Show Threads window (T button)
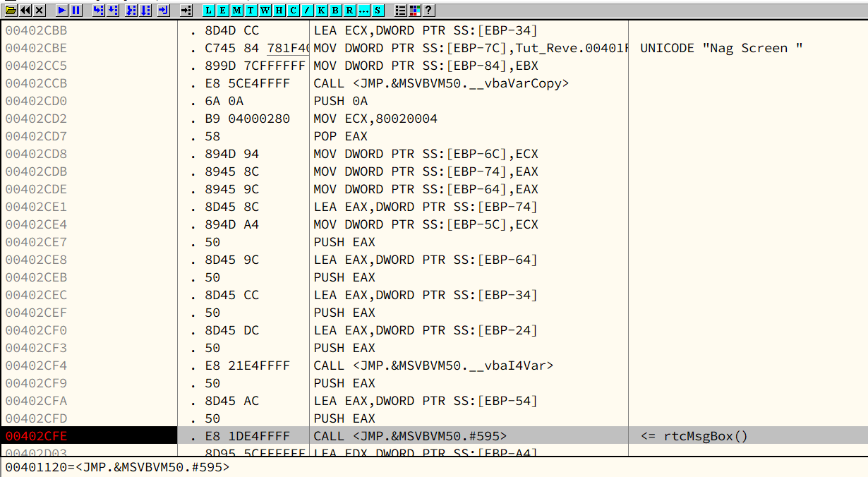This screenshot has height=477, width=868. tap(251, 11)
